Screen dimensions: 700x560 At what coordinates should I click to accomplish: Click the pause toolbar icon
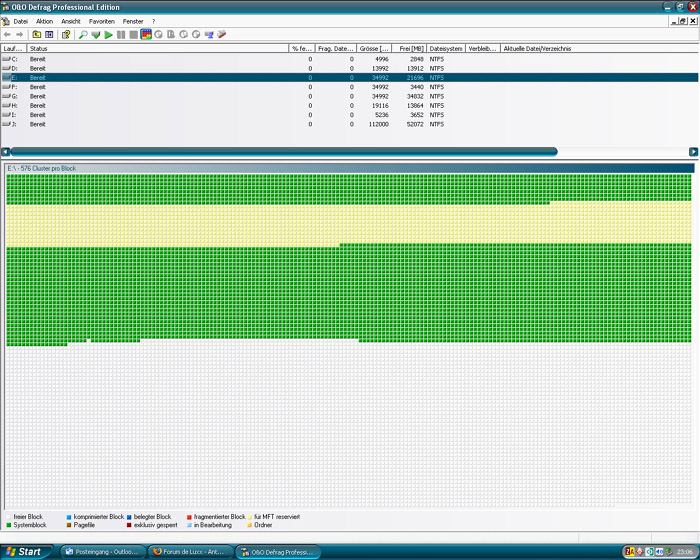[x=121, y=34]
